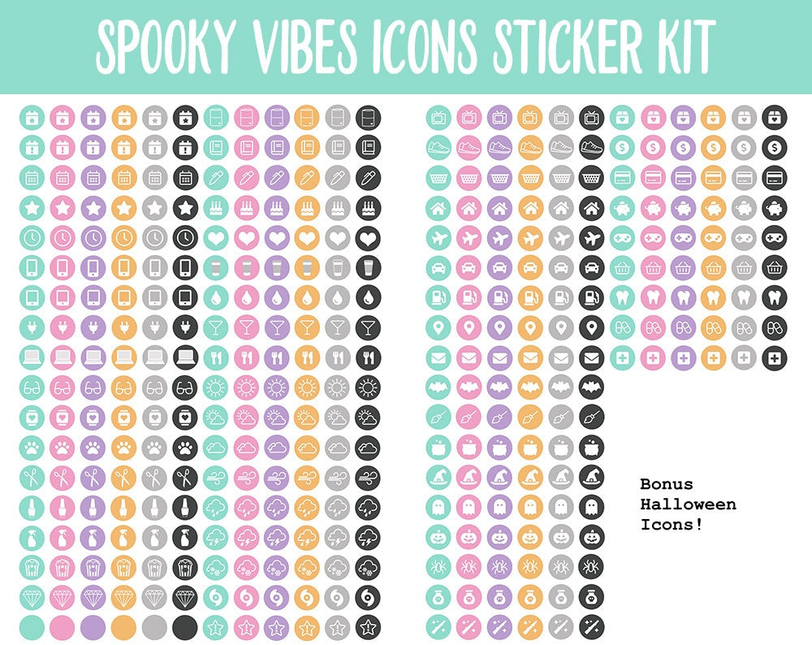Select the black fork and knife icon
Image resolution: width=812 pixels, height=645 pixels.
(368, 357)
